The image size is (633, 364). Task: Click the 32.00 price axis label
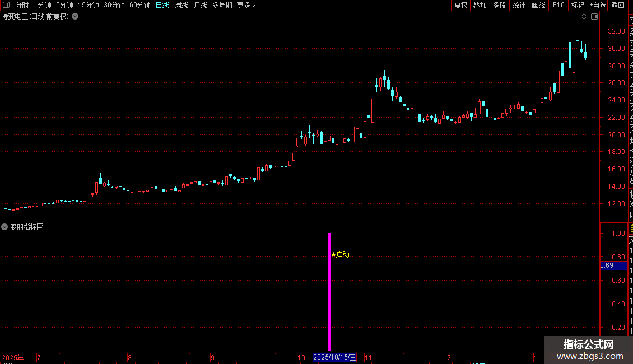pos(616,31)
